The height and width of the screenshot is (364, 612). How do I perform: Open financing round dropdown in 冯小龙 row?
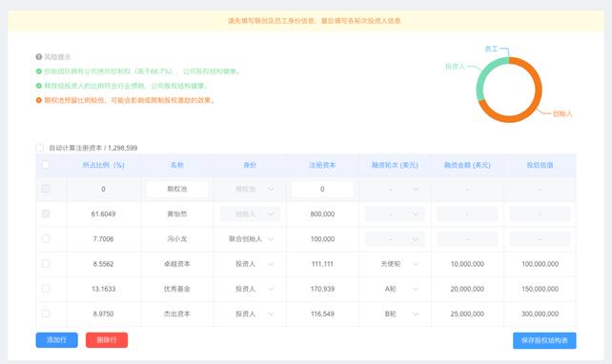coord(395,239)
